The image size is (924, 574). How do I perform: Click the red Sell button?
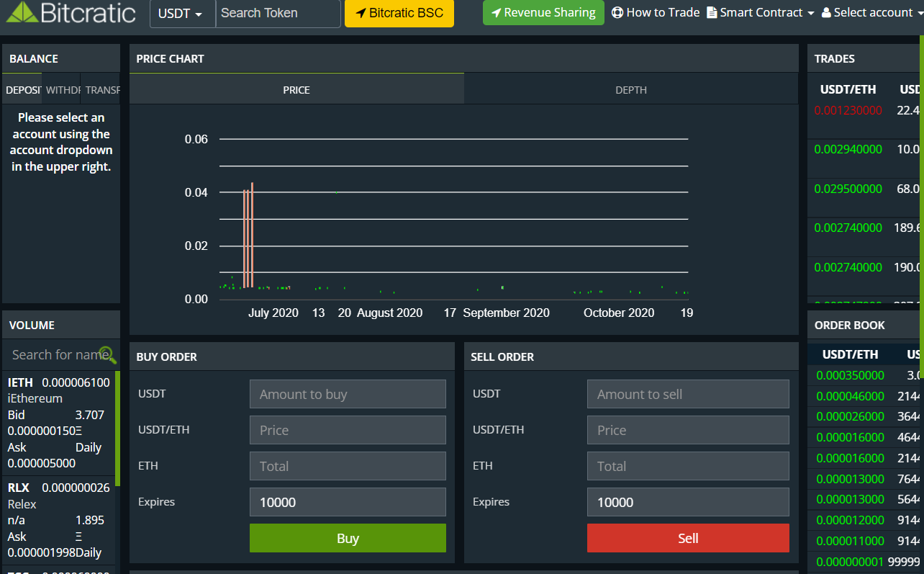(688, 538)
